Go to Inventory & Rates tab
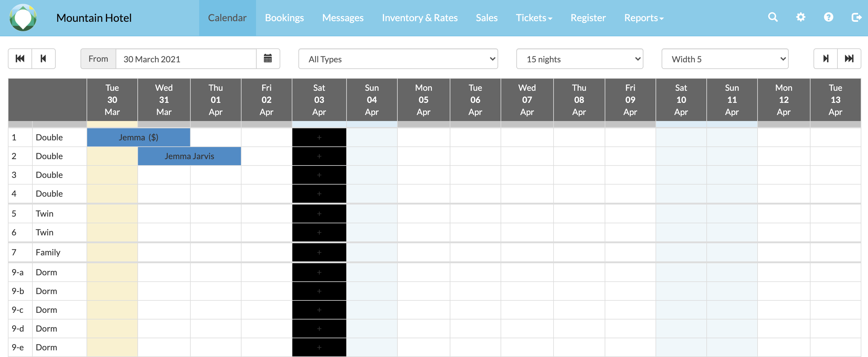 pyautogui.click(x=419, y=18)
